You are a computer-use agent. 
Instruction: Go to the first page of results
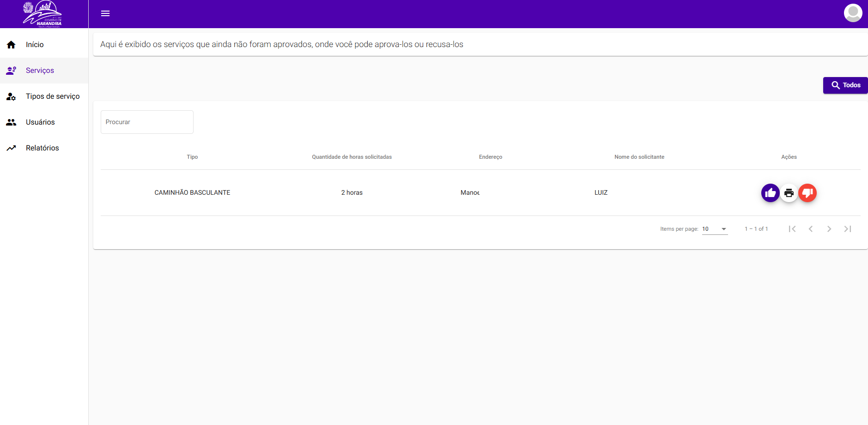[792, 229]
